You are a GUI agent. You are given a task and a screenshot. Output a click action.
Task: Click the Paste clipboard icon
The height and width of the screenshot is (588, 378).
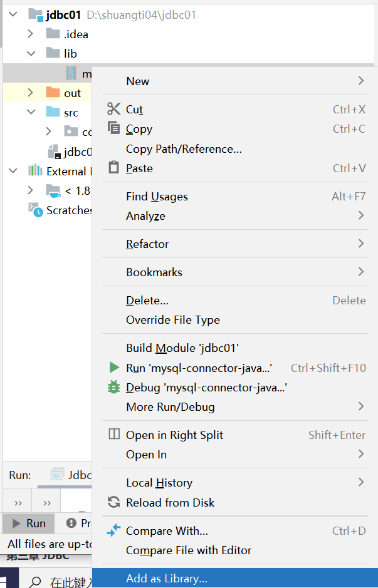click(x=113, y=168)
